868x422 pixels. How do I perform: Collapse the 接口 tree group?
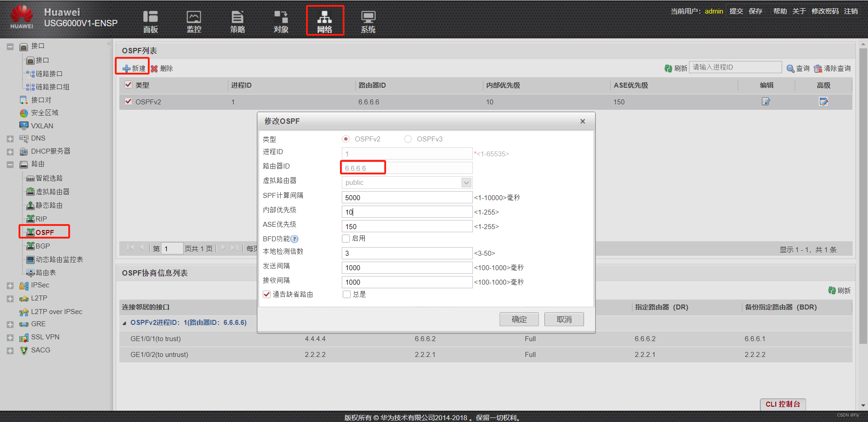click(10, 47)
